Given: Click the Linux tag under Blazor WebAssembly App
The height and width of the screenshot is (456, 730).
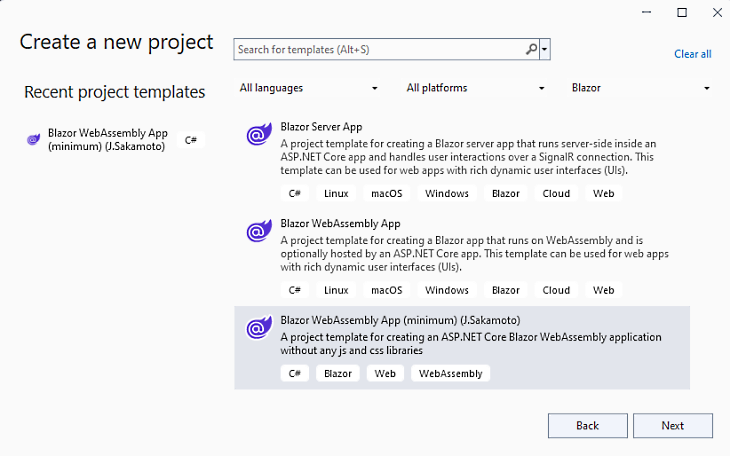Looking at the screenshot, I should pos(336,290).
